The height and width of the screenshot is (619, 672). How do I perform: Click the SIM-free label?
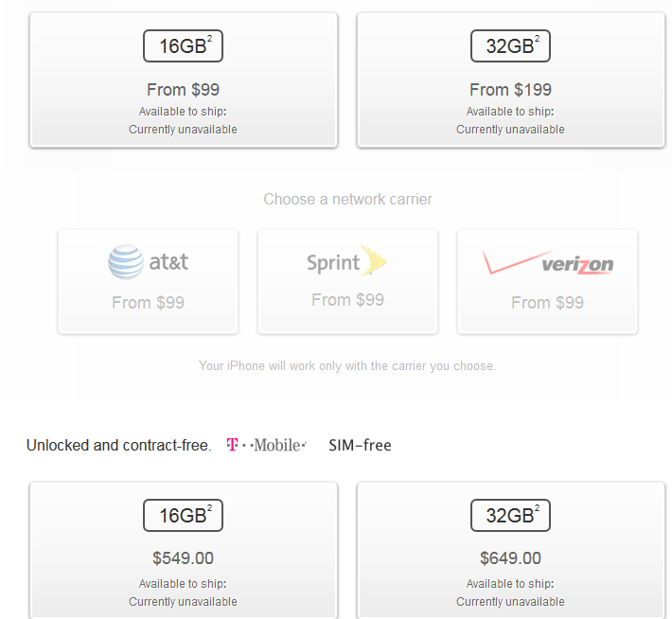point(360,445)
